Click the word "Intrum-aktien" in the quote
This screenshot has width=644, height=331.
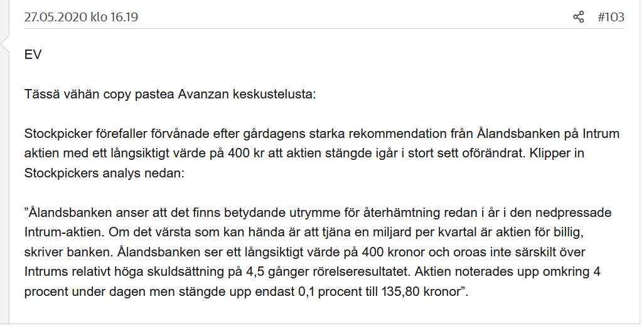[x=63, y=231]
